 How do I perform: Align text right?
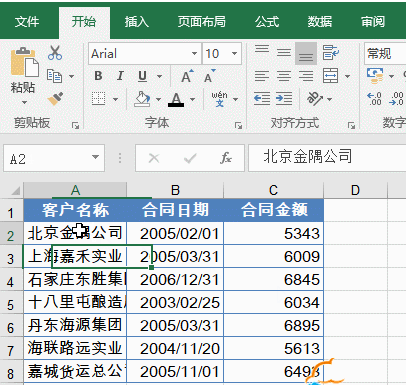coord(306,76)
